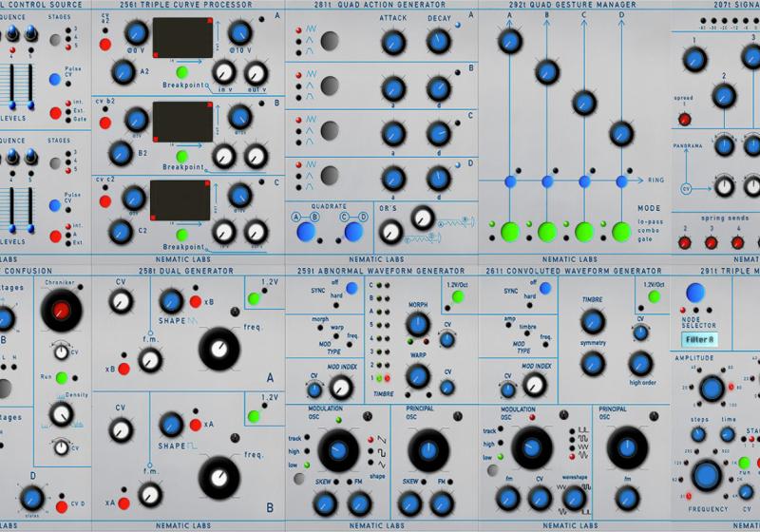Click the channel C knob in Quad Gesture Manager
This screenshot has height=532, width=760.
point(584,103)
